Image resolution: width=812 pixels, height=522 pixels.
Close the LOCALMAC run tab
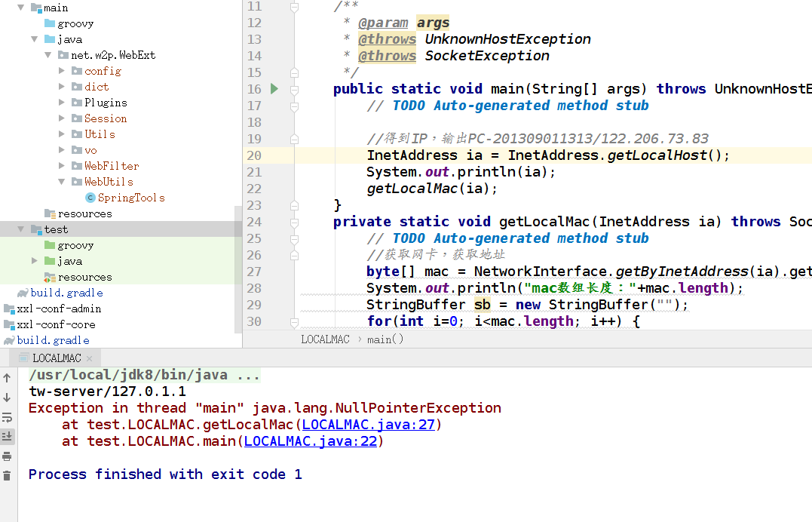90,358
